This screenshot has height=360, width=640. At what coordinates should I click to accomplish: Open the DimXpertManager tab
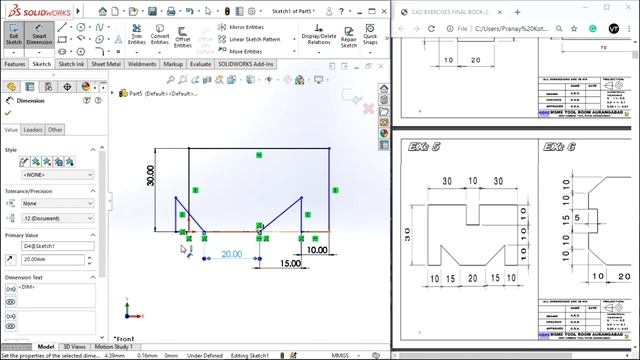point(67,87)
